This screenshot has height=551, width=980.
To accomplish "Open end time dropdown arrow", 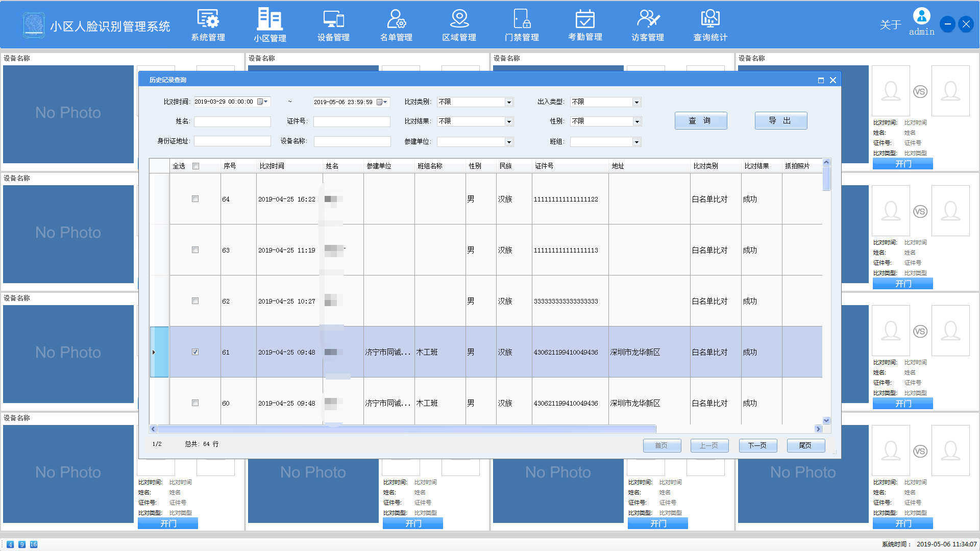I will pyautogui.click(x=385, y=102).
